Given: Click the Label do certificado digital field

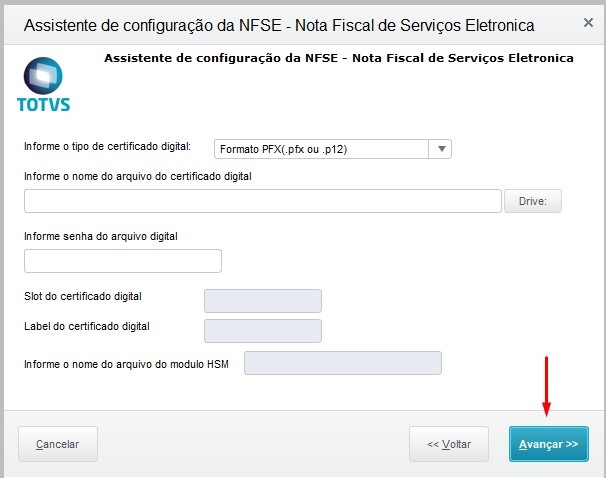Looking at the screenshot, I should (262, 331).
